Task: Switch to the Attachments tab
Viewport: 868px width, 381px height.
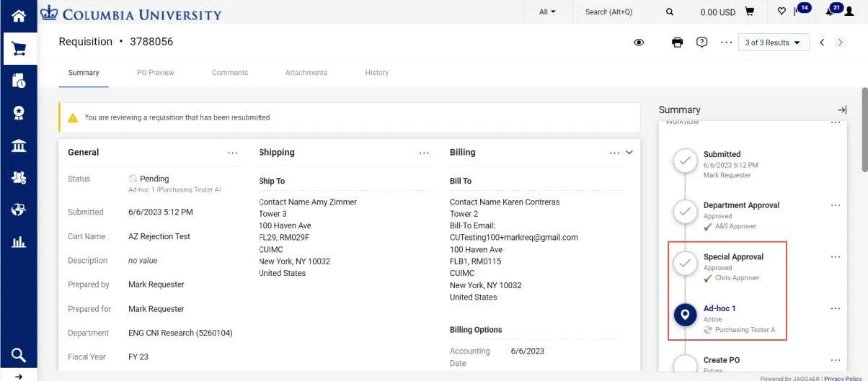Action: tap(306, 73)
